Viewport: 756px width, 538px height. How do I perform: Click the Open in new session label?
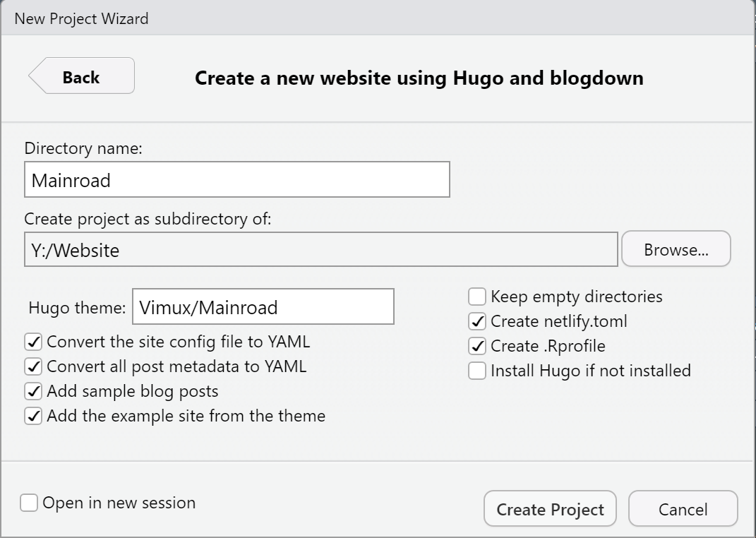(119, 503)
